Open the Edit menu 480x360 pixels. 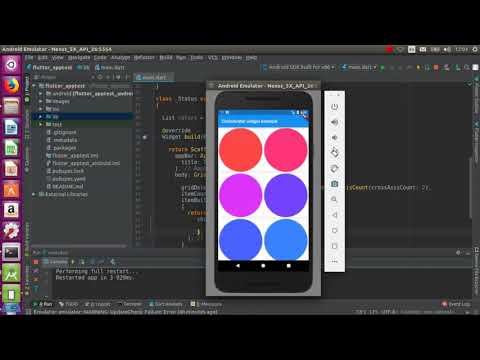[x=42, y=58]
